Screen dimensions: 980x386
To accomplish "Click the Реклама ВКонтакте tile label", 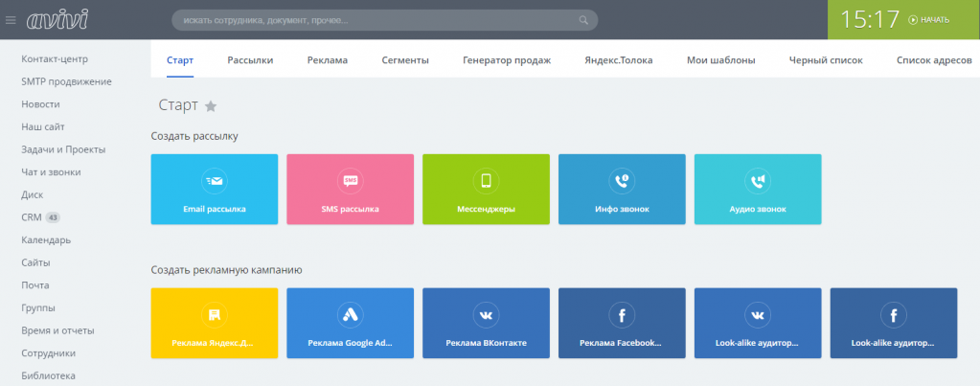I will (x=487, y=343).
